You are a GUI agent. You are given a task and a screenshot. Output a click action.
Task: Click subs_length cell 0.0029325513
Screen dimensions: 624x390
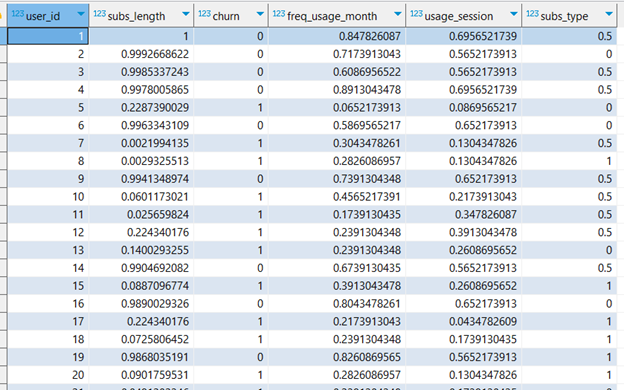pos(141,161)
